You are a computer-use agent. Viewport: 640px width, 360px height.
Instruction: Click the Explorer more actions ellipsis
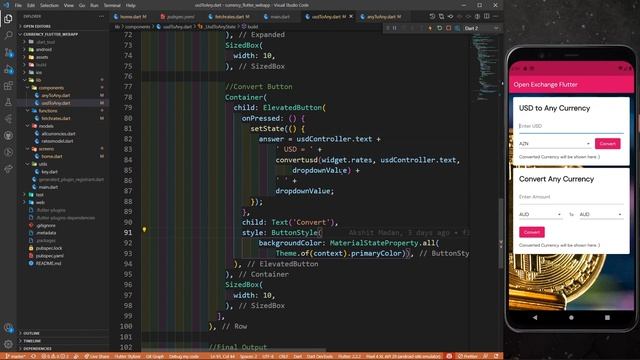tap(101, 16)
